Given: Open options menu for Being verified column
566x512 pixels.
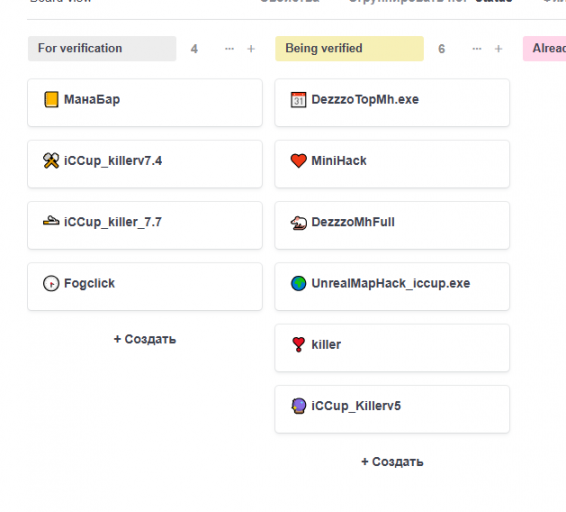Looking at the screenshot, I should click(x=477, y=49).
